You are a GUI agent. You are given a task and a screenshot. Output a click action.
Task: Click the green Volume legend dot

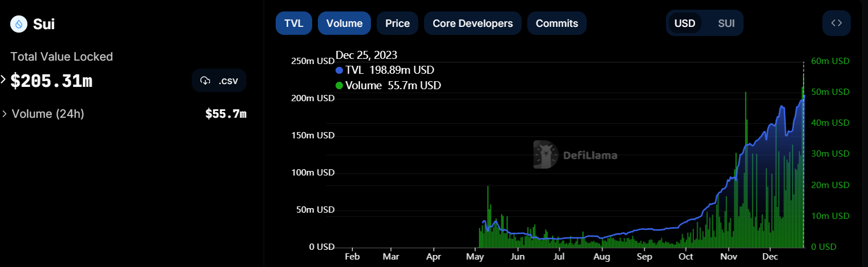[340, 86]
